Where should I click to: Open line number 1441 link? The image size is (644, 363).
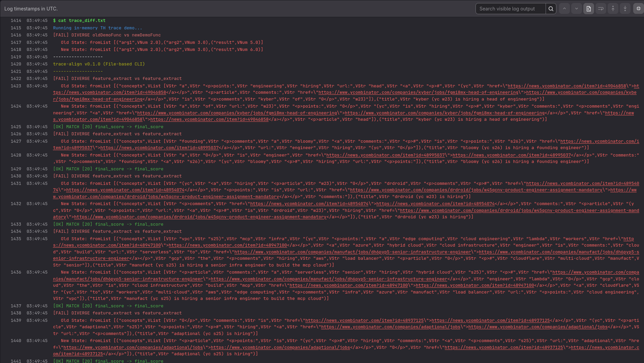point(16,361)
